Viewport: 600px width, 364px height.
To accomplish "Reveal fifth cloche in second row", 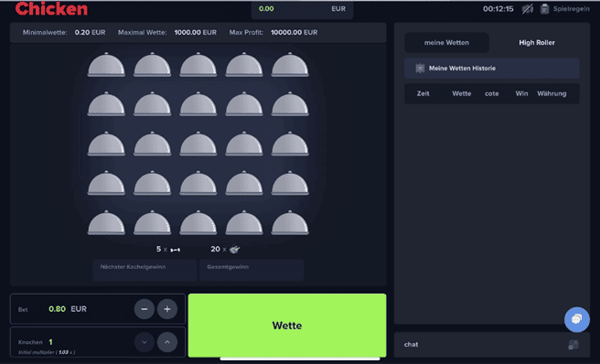I will pyautogui.click(x=290, y=104).
